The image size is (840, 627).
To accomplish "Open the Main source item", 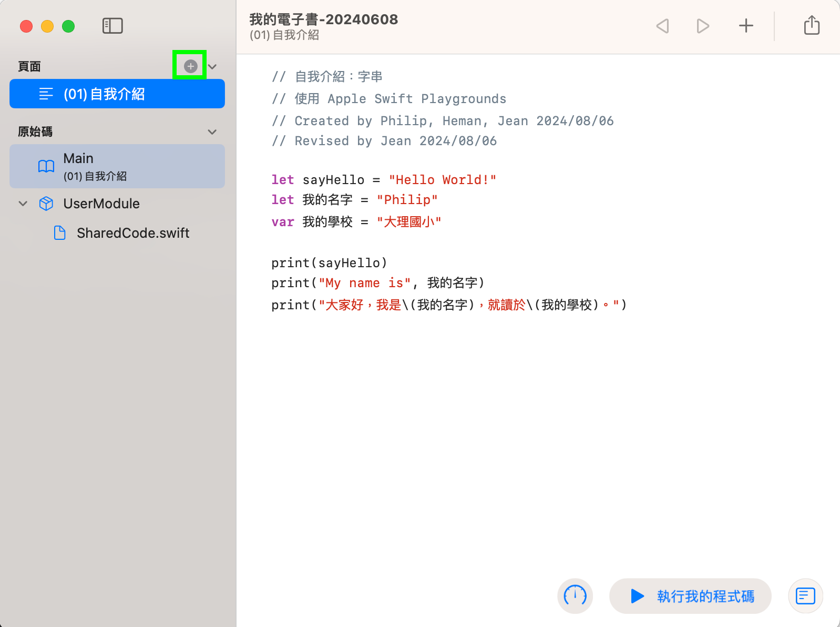I will (117, 166).
